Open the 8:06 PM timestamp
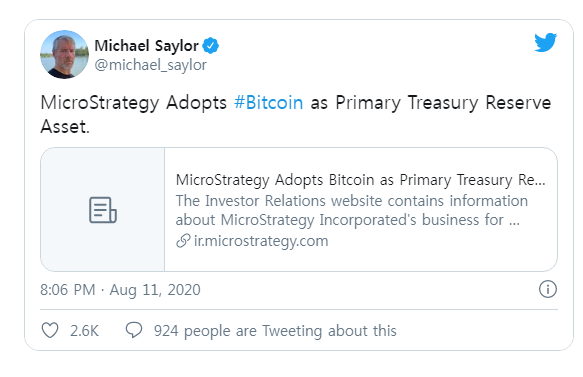Viewport: 583px width, 377px height. click(x=68, y=290)
